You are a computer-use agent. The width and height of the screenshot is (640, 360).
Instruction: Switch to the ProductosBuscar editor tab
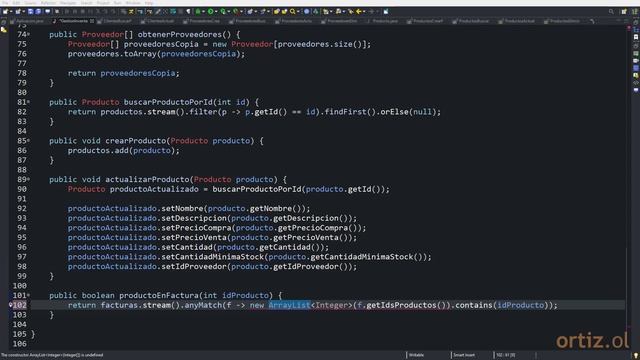coord(471,21)
